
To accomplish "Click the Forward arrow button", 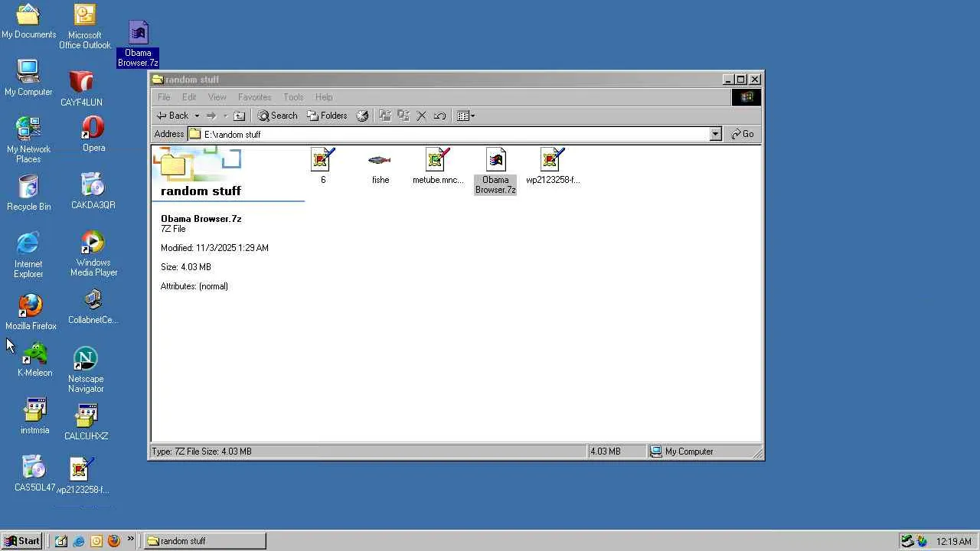I will point(211,116).
